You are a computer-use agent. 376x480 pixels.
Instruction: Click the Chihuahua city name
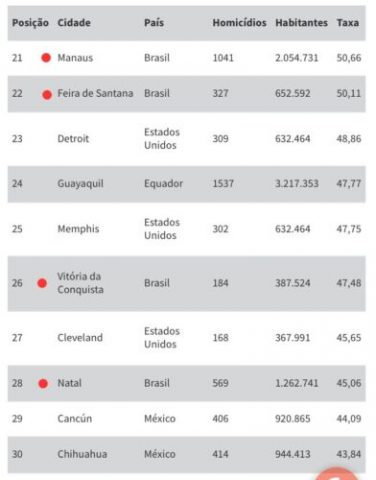click(82, 454)
